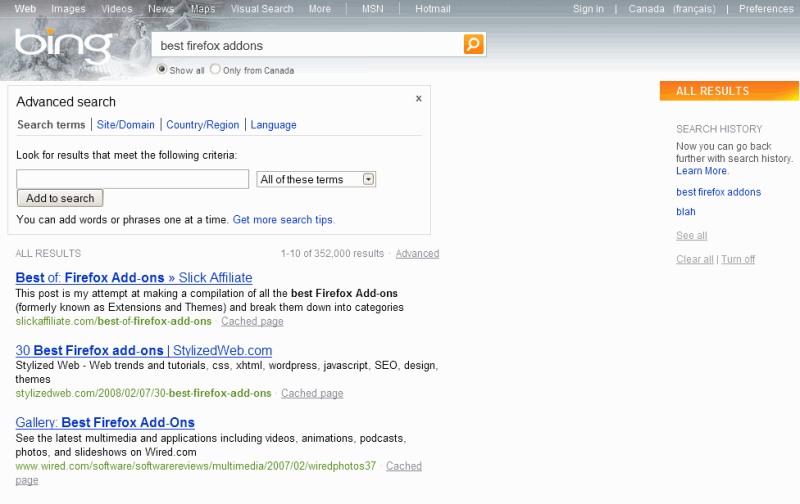Click the slickaffiliate.com green URL text
800x504 pixels.
pos(113,321)
